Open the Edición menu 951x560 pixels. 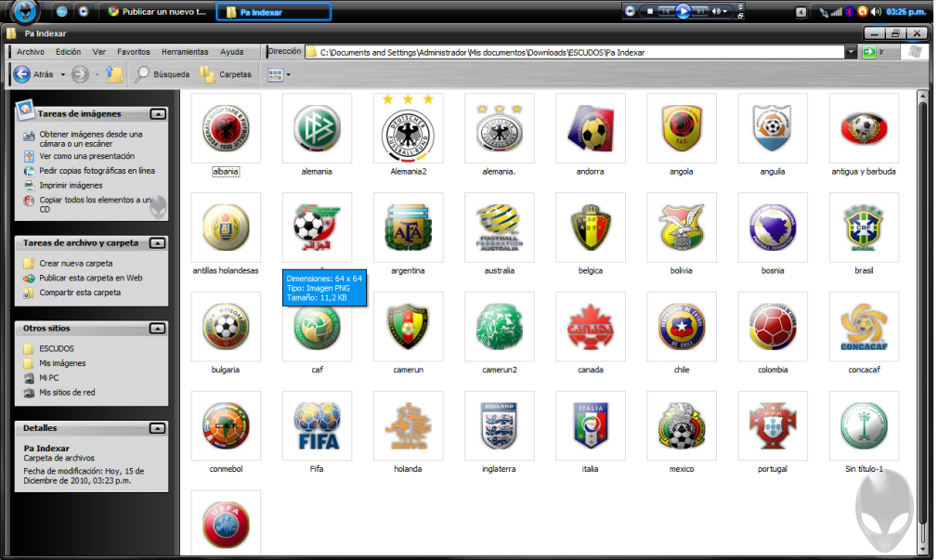click(68, 52)
